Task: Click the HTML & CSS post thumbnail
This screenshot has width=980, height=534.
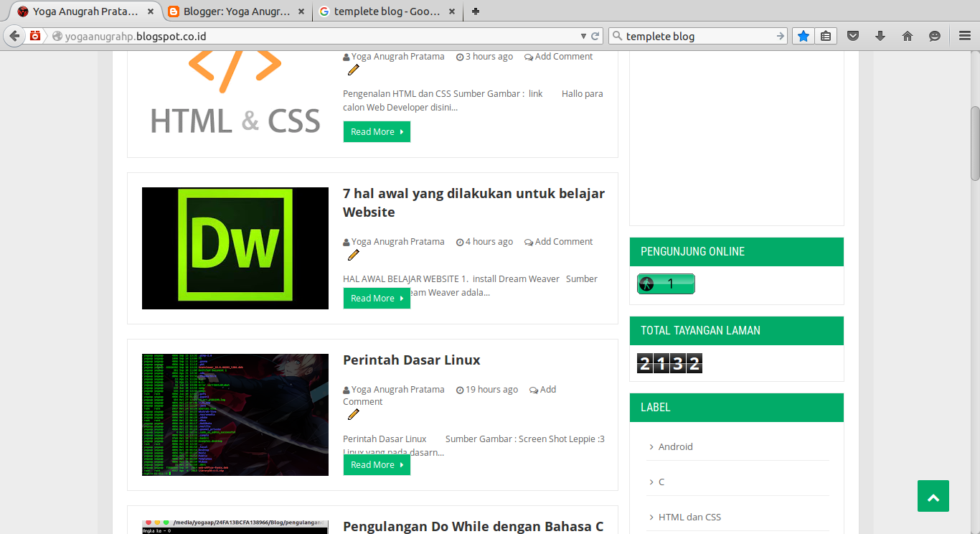Action: point(235,93)
